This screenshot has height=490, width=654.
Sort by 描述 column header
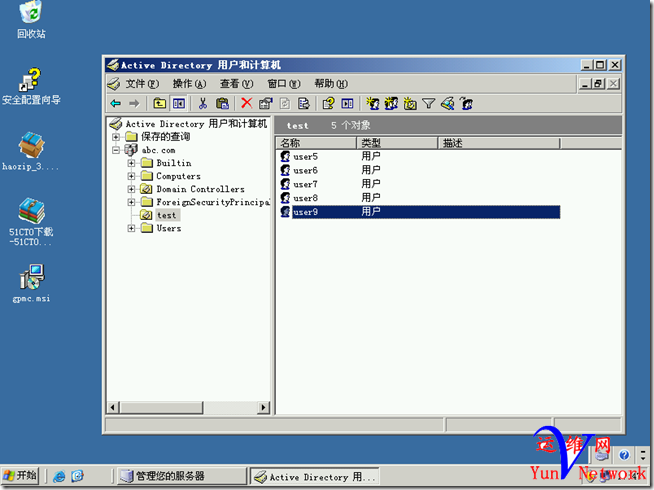[498, 143]
